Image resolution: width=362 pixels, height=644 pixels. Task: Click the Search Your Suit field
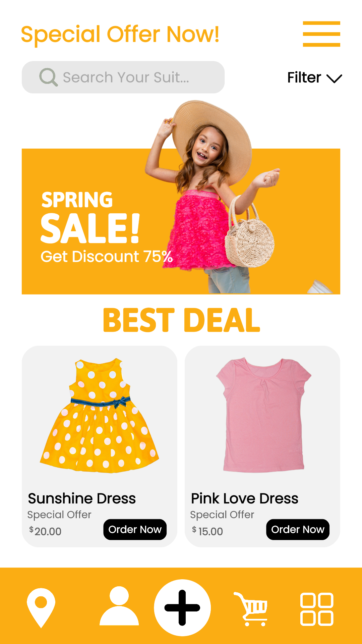(x=123, y=77)
